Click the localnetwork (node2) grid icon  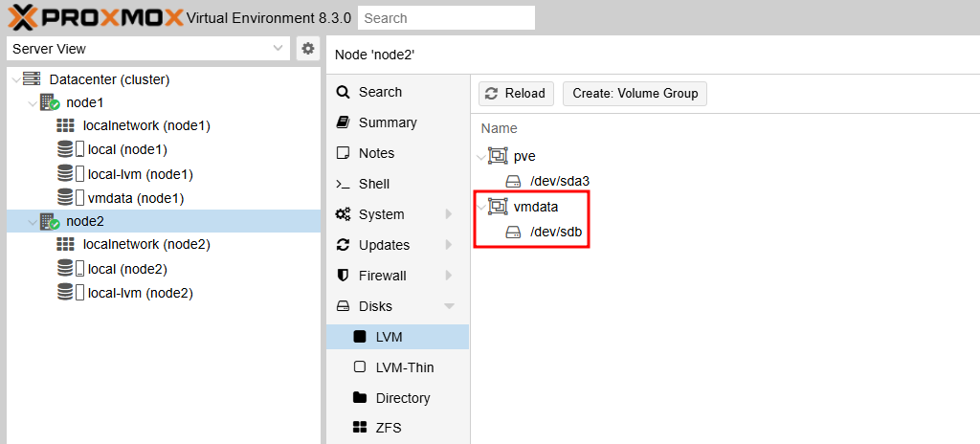(x=65, y=245)
